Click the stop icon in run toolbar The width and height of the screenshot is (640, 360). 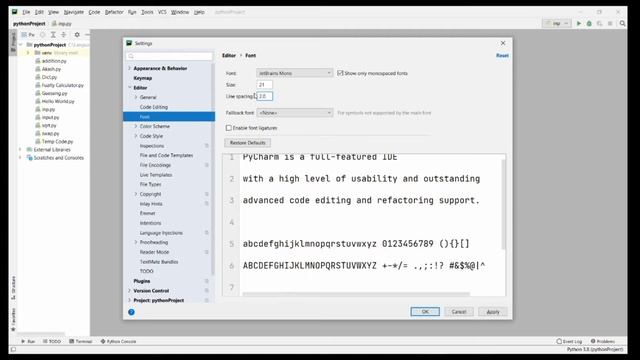click(610, 24)
